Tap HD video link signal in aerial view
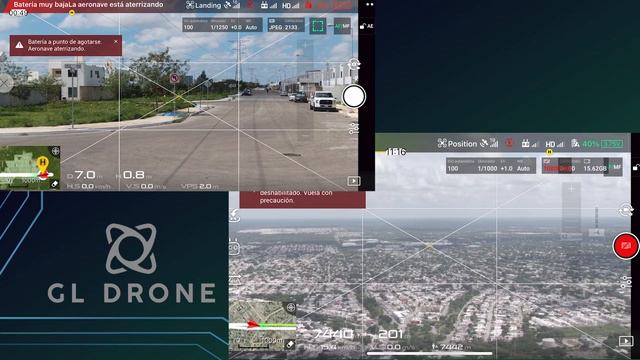 (x=554, y=144)
